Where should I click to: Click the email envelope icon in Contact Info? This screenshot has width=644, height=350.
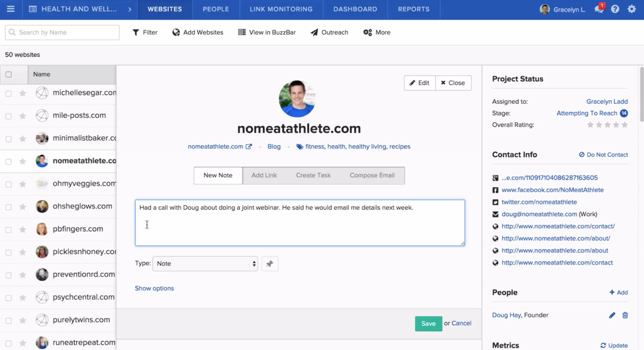click(x=495, y=214)
